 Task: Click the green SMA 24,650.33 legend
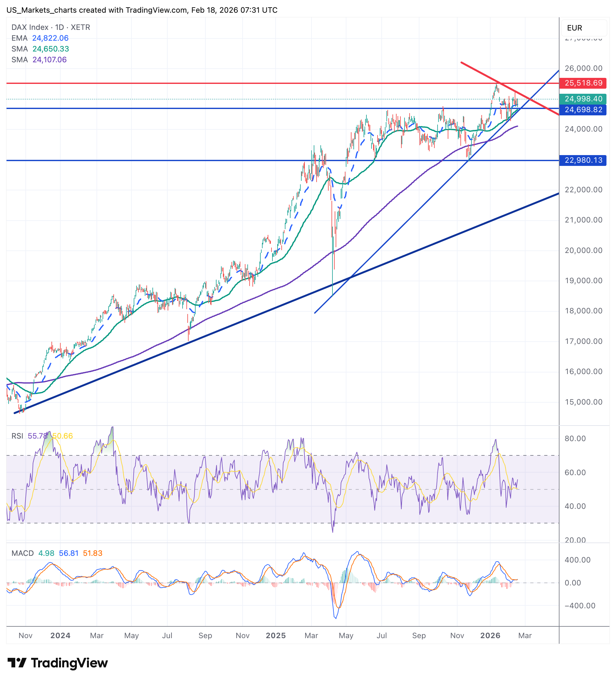(x=40, y=49)
